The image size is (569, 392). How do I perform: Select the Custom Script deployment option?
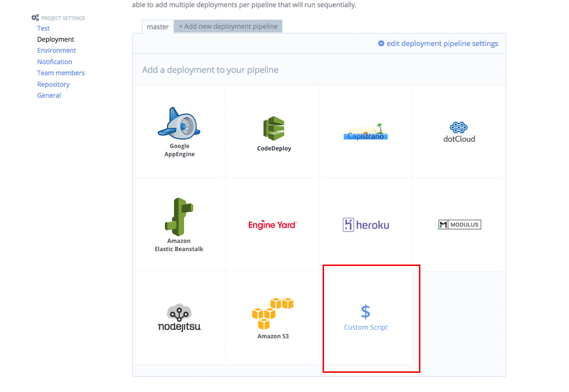point(366,317)
